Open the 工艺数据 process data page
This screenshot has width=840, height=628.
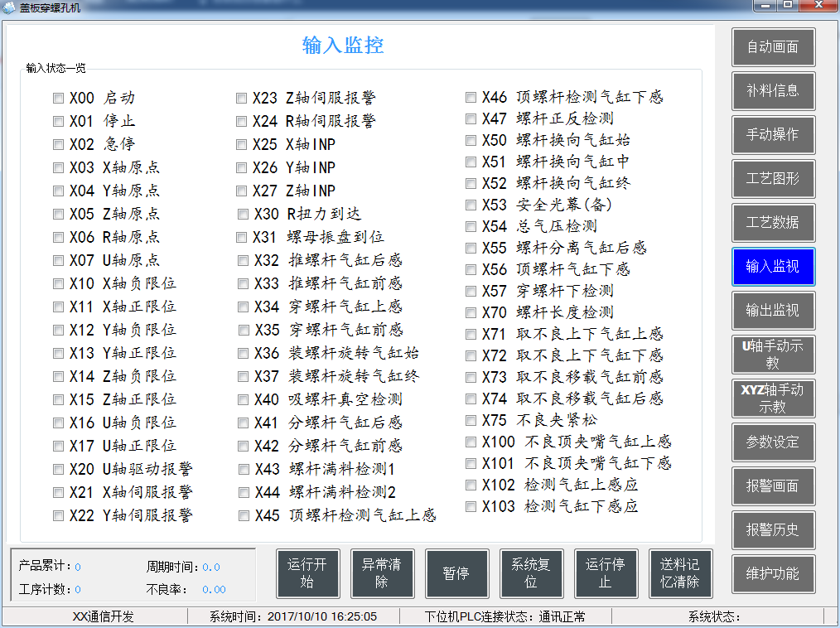point(773,223)
